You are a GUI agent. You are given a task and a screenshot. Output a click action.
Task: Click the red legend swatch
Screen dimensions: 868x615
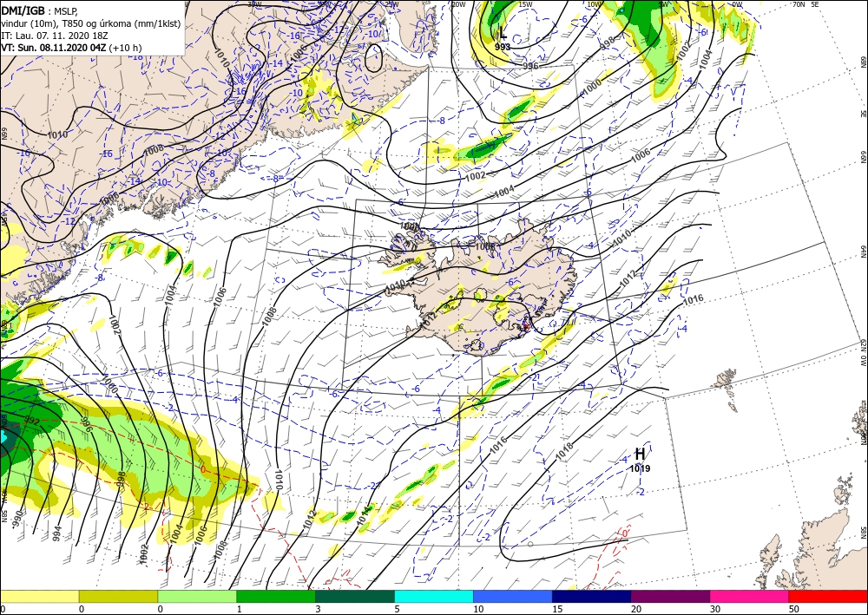click(x=828, y=596)
